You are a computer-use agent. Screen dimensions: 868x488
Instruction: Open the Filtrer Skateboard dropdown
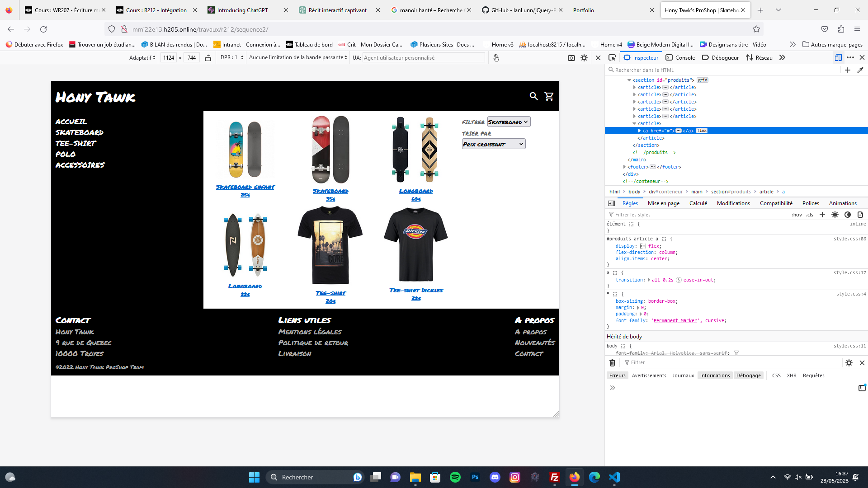tap(509, 122)
